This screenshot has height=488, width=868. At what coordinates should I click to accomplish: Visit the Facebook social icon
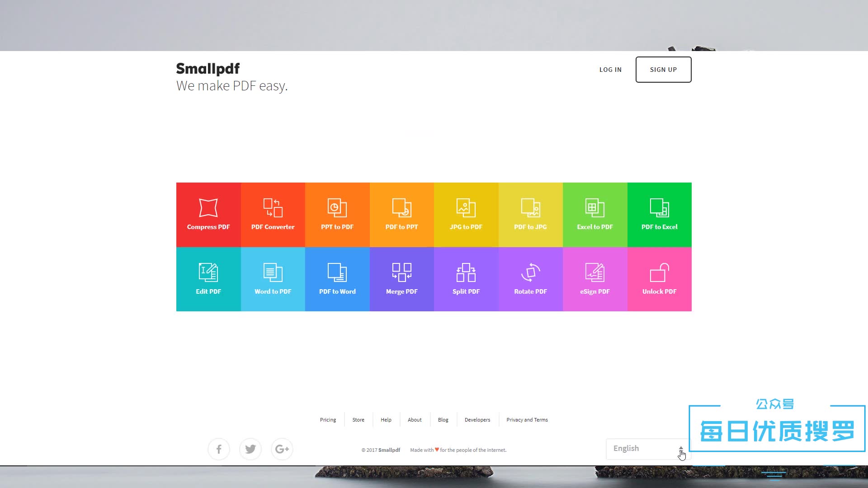[x=219, y=449]
